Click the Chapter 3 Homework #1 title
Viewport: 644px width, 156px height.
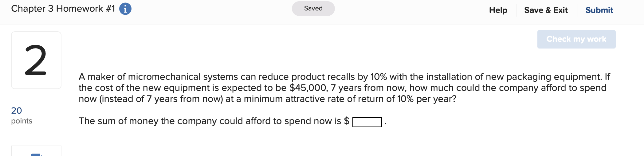[63, 9]
